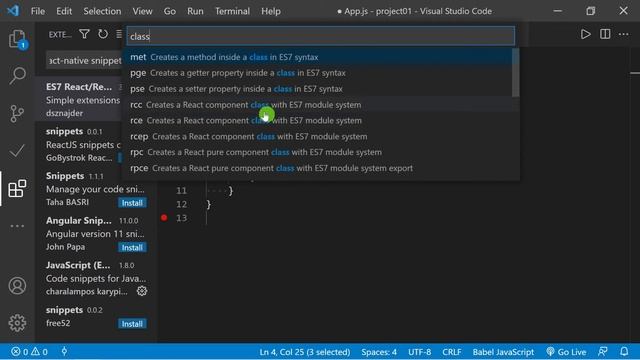Open the File menu
This screenshot has width=640, height=360.
tap(38, 11)
